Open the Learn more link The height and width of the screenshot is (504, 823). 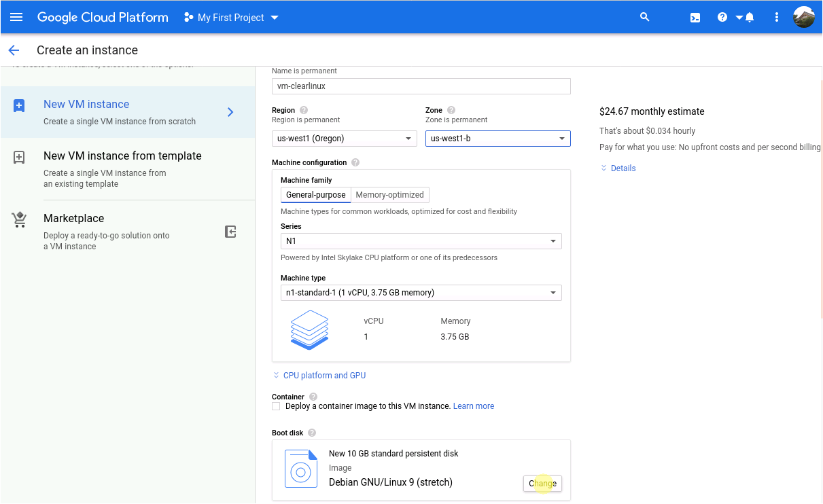(x=474, y=406)
